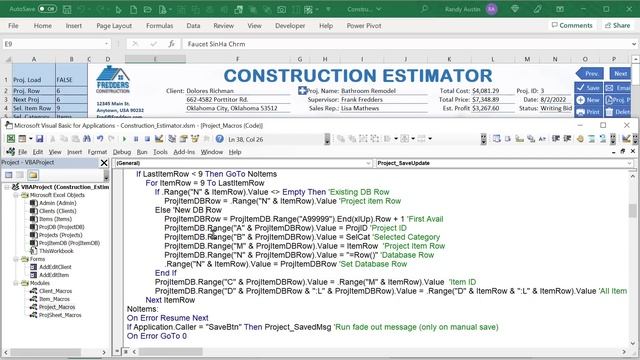The image size is (640, 360).
Task: Expand the Excel formula bar
Action: coord(634,44)
